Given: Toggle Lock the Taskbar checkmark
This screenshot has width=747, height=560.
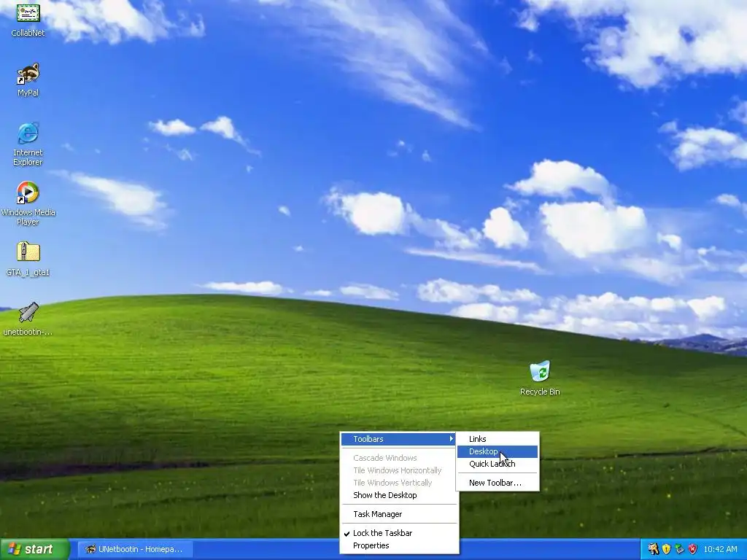Looking at the screenshot, I should [x=399, y=533].
